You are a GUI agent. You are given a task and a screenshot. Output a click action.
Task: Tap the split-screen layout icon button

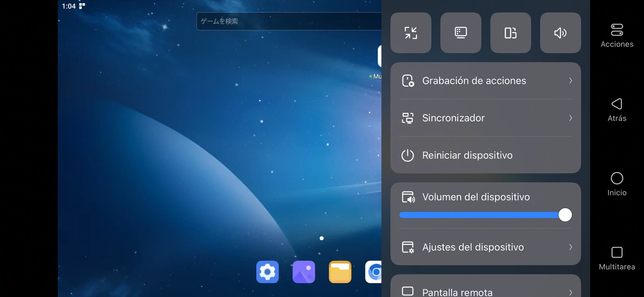[510, 33]
